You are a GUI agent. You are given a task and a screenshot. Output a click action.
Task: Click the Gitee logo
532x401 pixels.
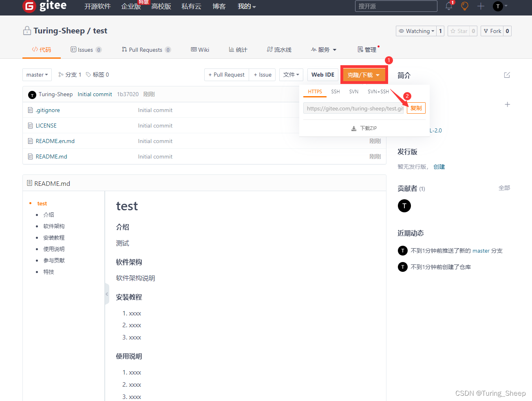[44, 6]
